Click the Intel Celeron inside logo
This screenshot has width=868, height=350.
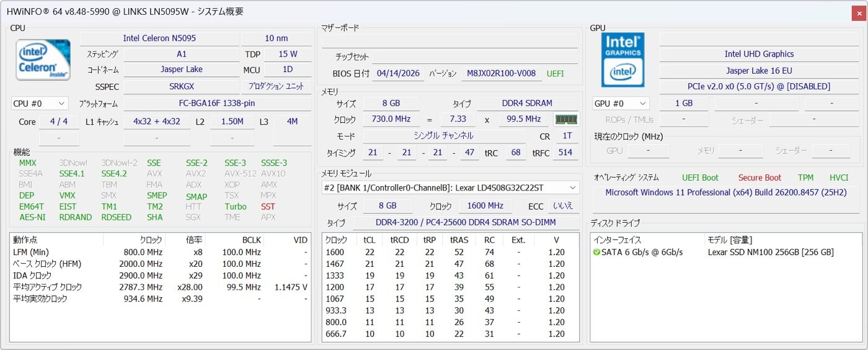(x=43, y=60)
